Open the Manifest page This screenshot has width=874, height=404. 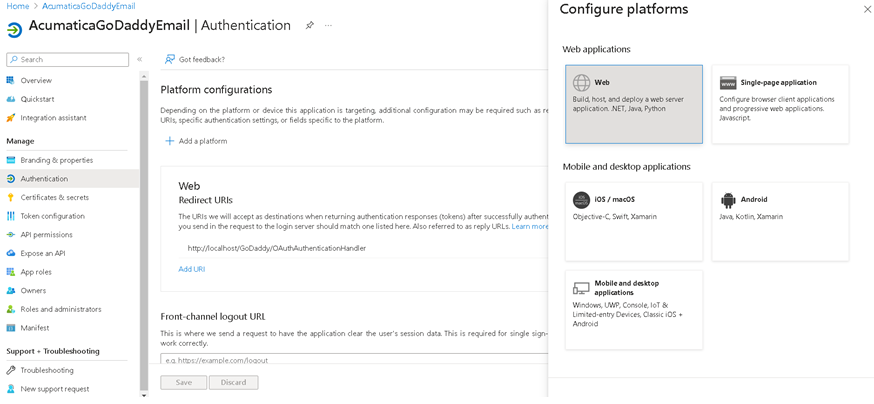coord(34,328)
